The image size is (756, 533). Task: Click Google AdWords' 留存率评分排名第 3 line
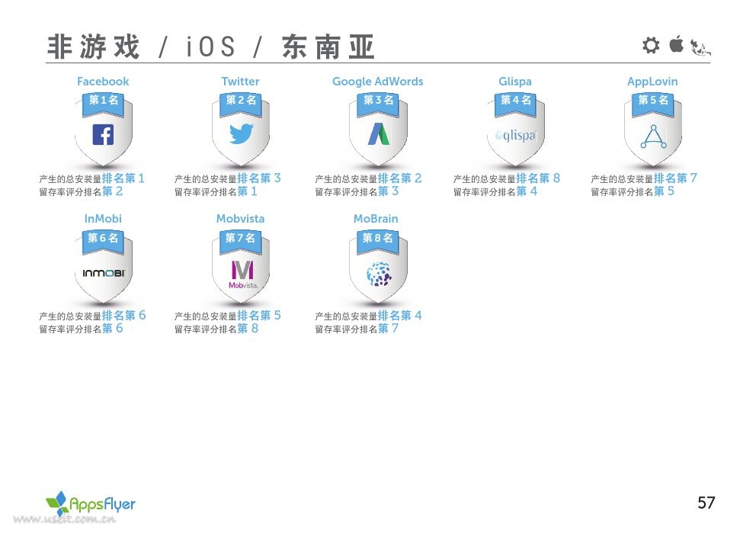357,191
